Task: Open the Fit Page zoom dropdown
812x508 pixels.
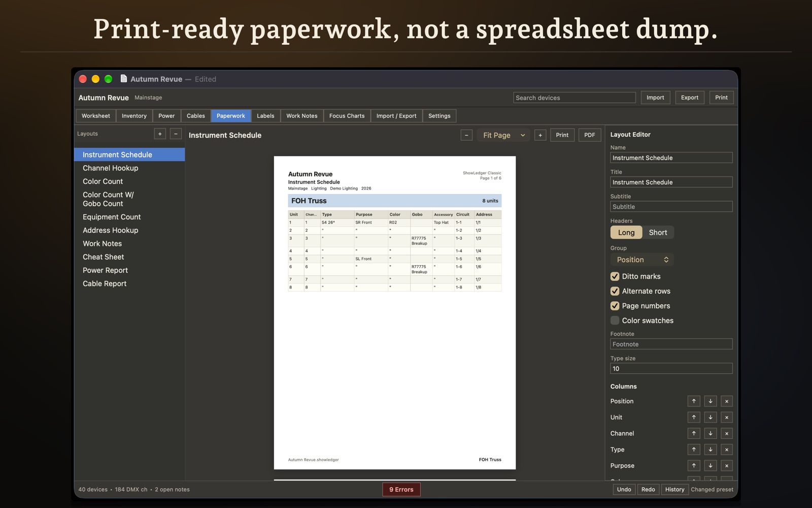Action: (503, 135)
